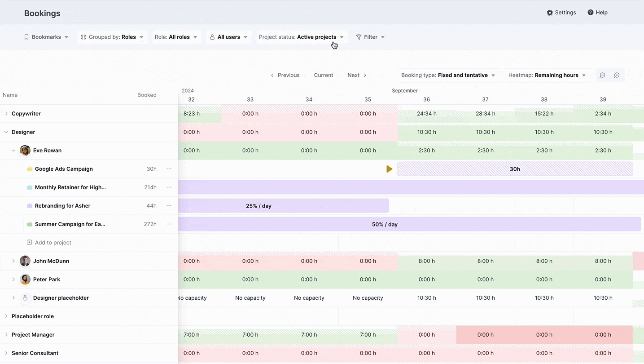Open the Filter menu
This screenshot has height=364, width=644.
(x=370, y=37)
